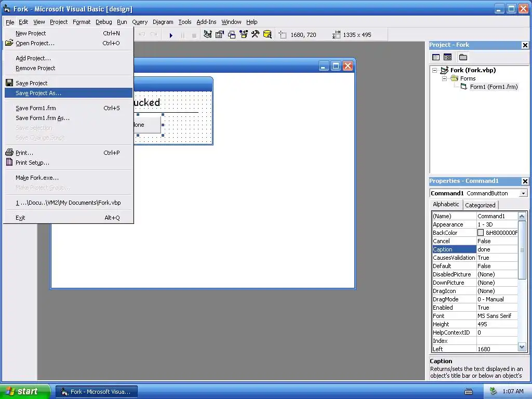Click the 'done' command button on form
The width and height of the screenshot is (532, 399).
tap(147, 125)
